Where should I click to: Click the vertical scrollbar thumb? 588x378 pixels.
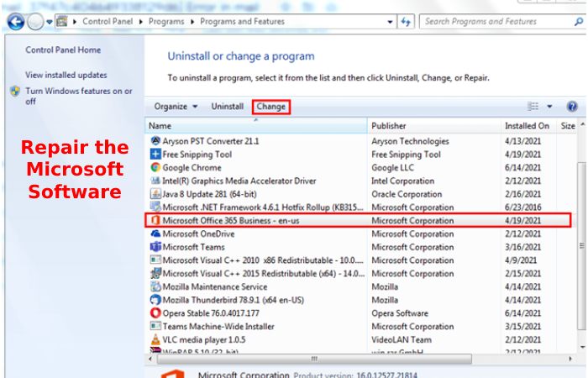581,245
